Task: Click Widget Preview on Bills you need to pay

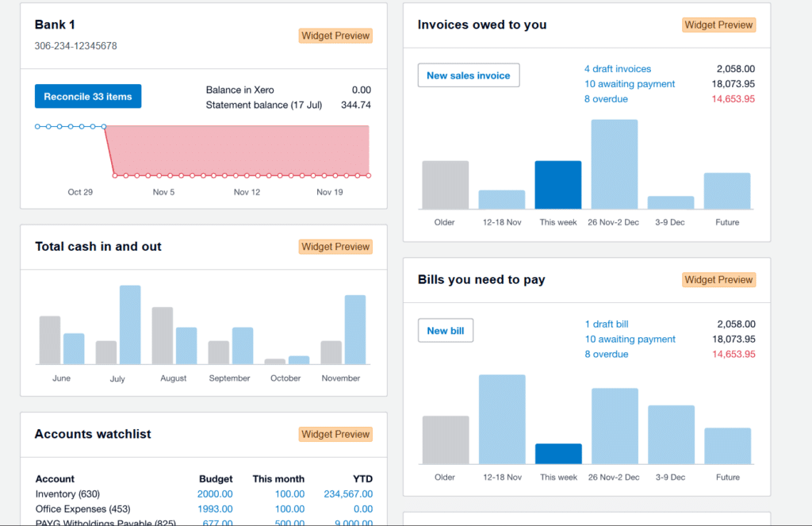Action: (718, 279)
